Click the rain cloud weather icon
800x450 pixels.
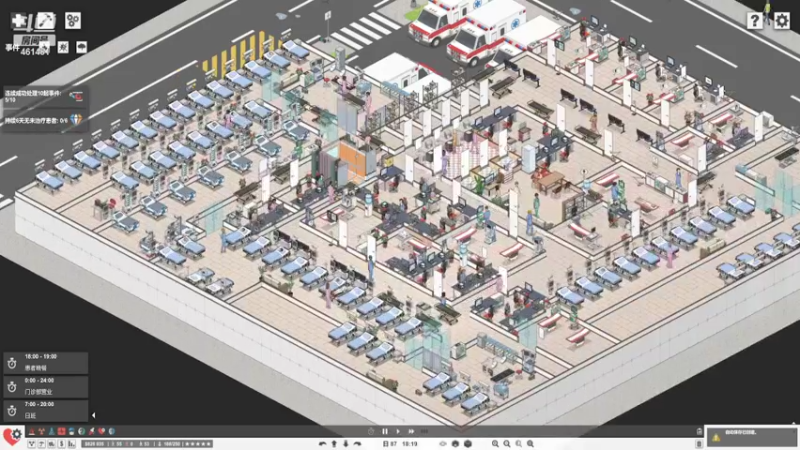pos(81,47)
